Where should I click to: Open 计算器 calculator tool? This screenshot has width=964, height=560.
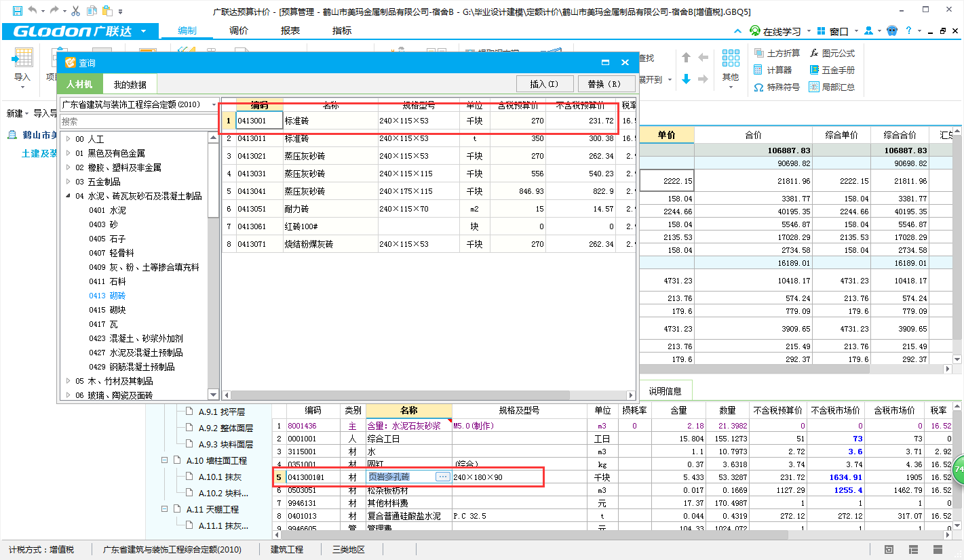773,70
